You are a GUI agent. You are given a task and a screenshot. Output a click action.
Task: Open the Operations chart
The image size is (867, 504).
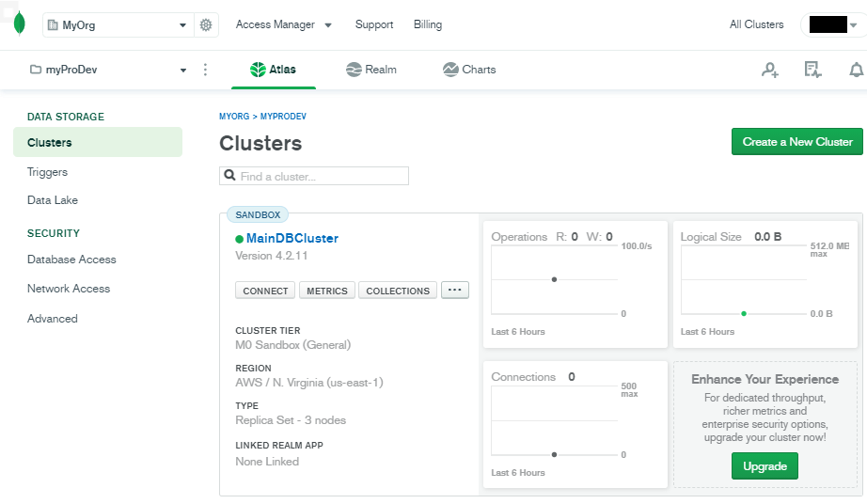point(575,285)
